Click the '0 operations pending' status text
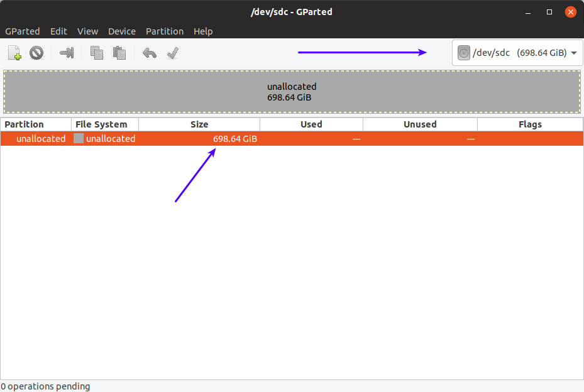Viewport: 584px width, 392px height. (45, 386)
